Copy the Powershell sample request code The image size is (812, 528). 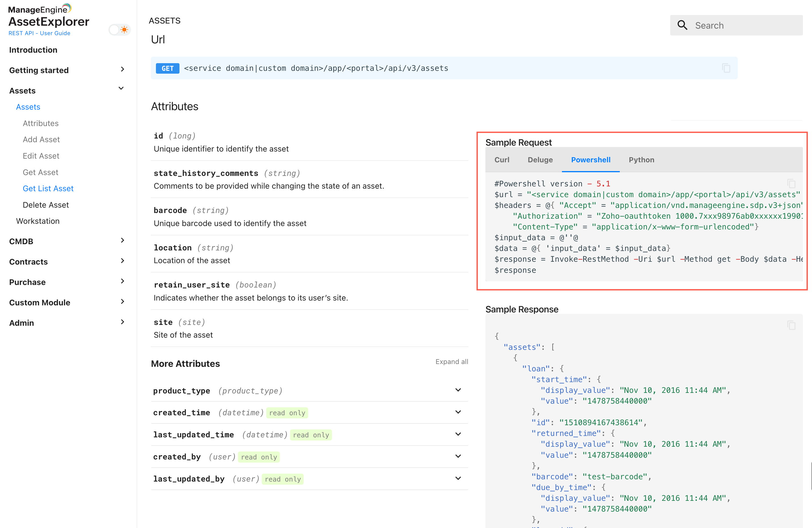coord(791,184)
